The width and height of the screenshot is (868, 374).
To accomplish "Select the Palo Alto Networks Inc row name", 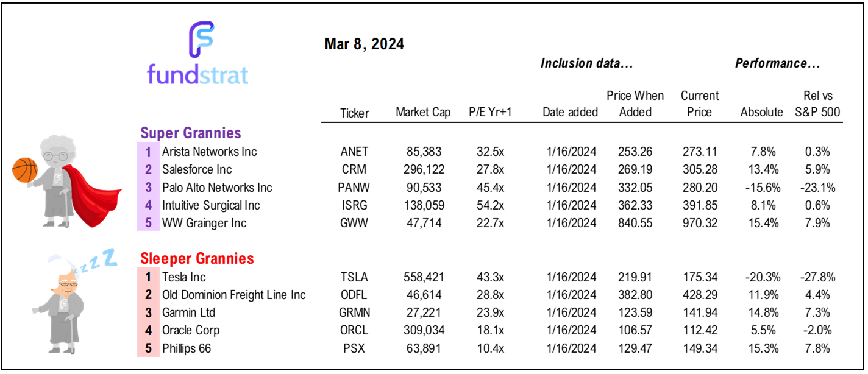I will [x=217, y=188].
